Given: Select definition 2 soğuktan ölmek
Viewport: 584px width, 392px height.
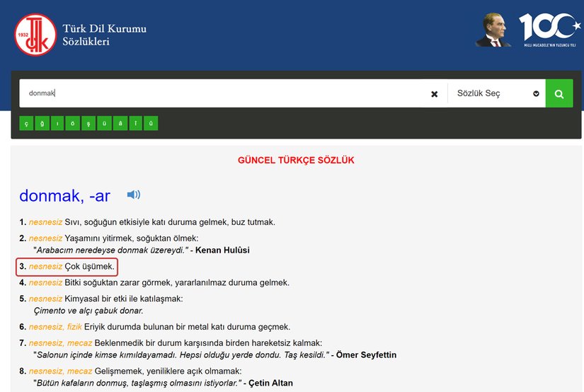Looking at the screenshot, I should 109,238.
